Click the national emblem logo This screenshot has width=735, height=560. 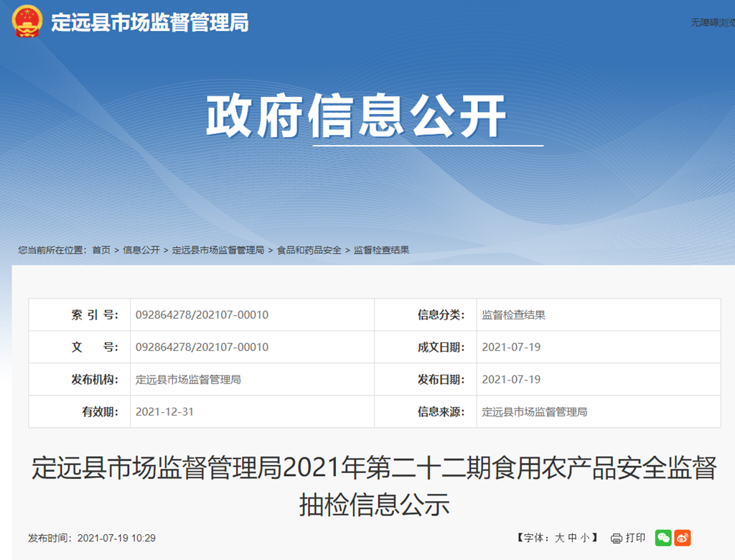[27, 22]
